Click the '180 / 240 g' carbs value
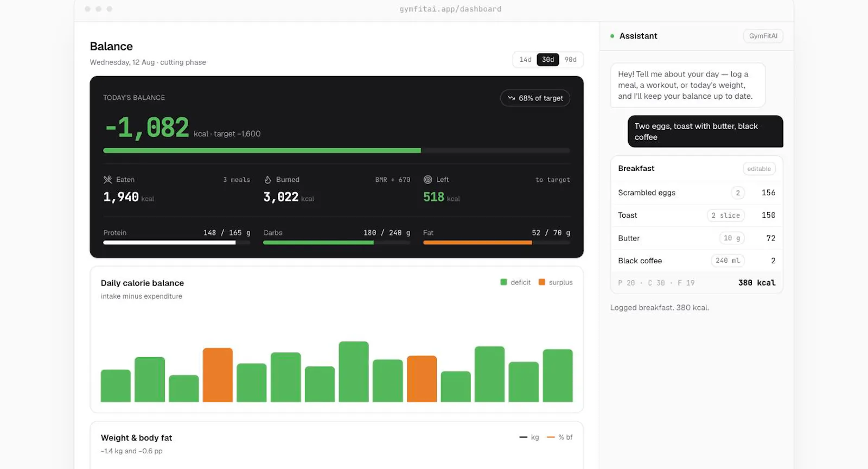The height and width of the screenshot is (469, 868). pos(387,233)
